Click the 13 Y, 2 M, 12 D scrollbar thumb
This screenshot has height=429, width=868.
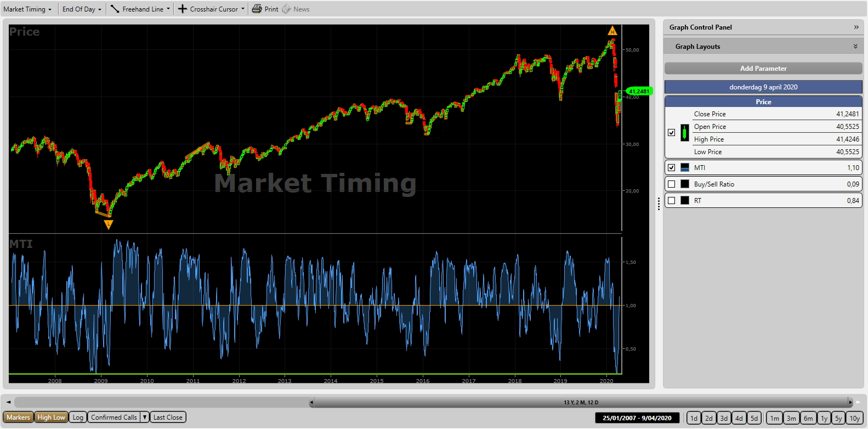point(581,402)
